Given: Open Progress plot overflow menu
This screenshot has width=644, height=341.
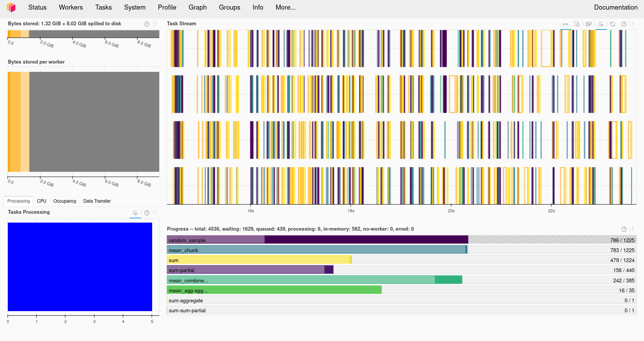Looking at the screenshot, I should point(632,229).
